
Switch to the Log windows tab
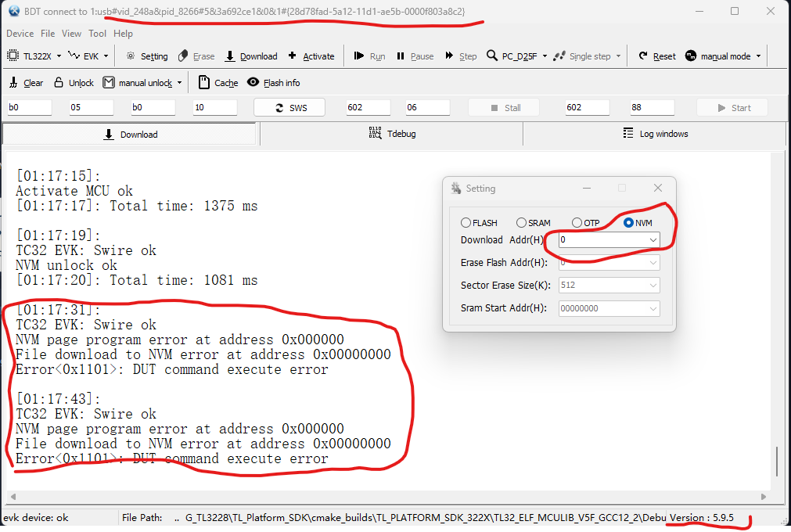[x=655, y=134]
